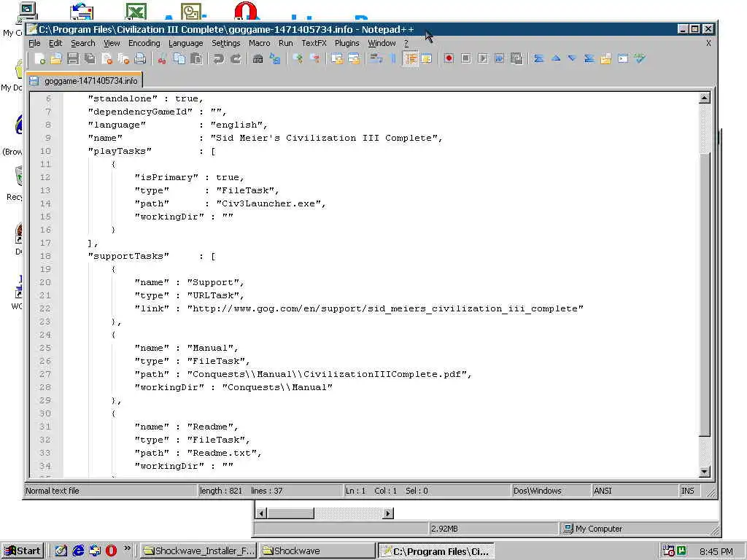Paste clipboard using the Paste icon
The image size is (747, 560).
pyautogui.click(x=196, y=58)
